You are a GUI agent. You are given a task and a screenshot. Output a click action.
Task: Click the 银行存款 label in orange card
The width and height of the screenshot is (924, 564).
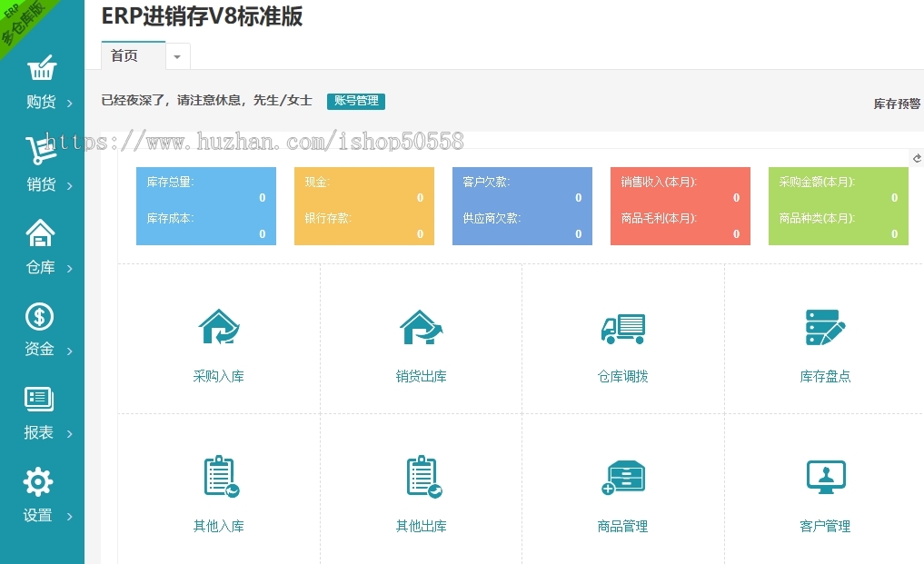pyautogui.click(x=328, y=218)
